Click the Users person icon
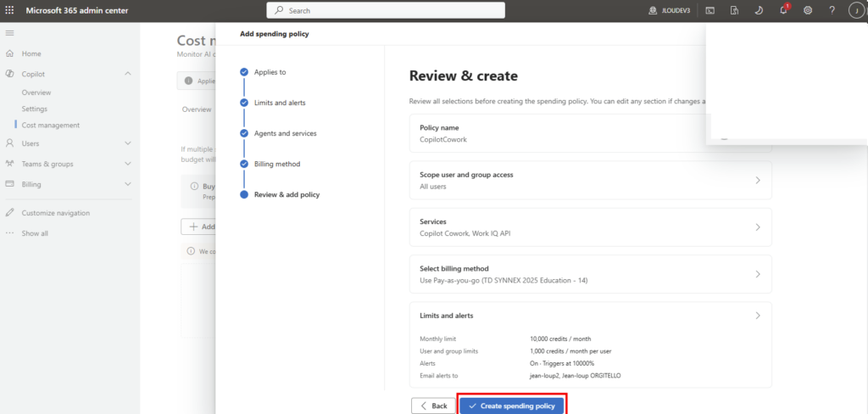The image size is (868, 414). click(x=9, y=143)
